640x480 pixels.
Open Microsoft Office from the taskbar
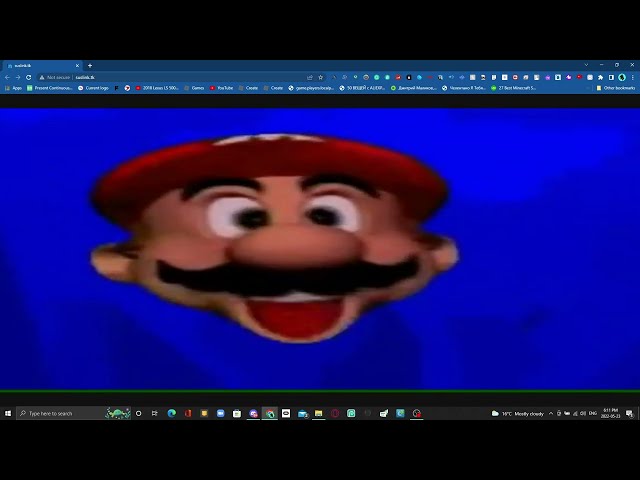(x=188, y=413)
